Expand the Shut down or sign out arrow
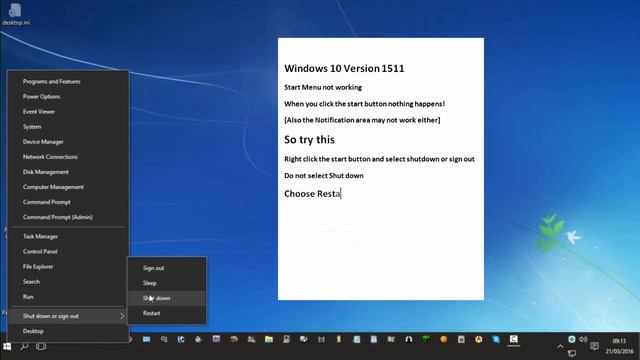640x360 pixels. coord(122,316)
